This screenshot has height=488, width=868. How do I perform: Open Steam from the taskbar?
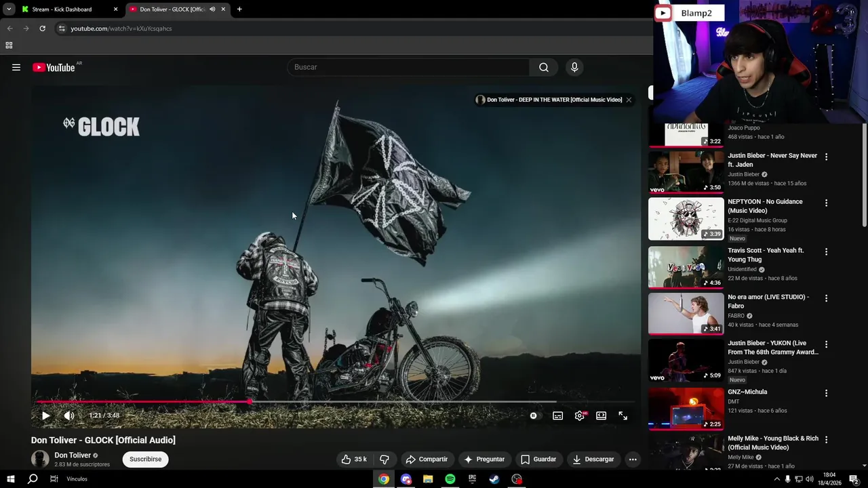point(494,479)
